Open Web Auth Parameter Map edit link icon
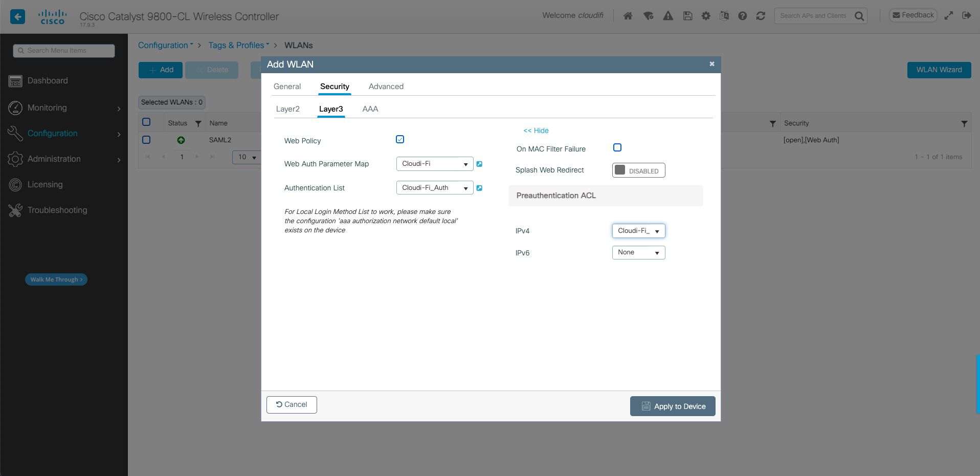This screenshot has height=476, width=980. pos(479,164)
